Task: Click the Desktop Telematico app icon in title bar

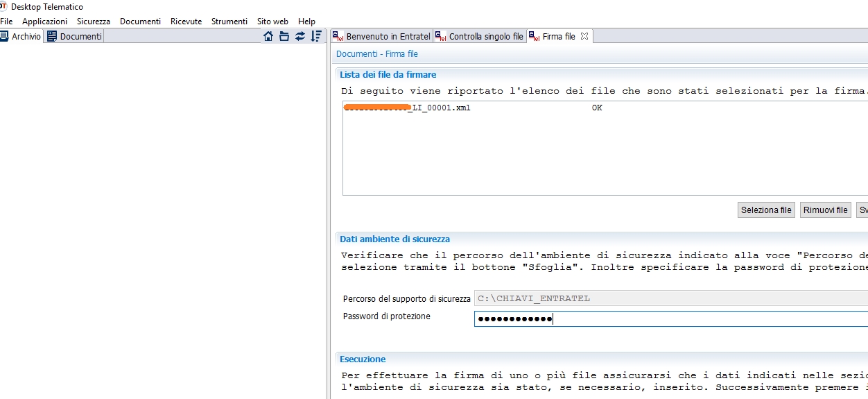Action: click(x=3, y=6)
